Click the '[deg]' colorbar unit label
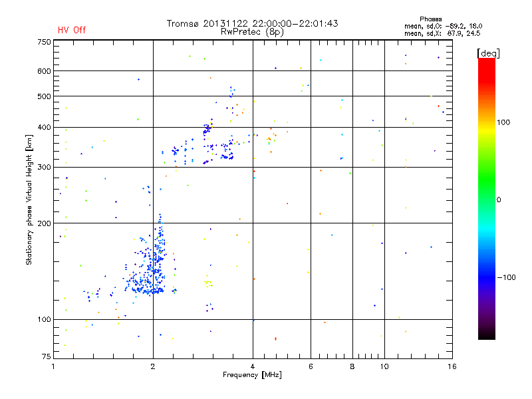Viewport: 532px width, 399px height. [x=488, y=53]
